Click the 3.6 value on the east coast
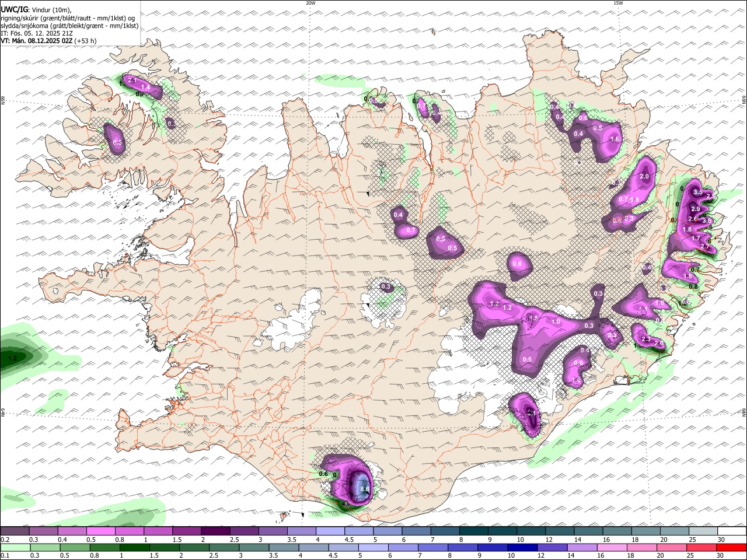747x560 pixels. 707,220
